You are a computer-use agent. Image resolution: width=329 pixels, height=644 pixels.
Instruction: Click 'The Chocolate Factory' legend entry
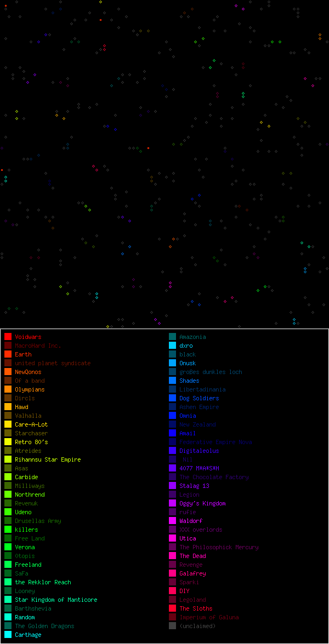(x=214, y=478)
